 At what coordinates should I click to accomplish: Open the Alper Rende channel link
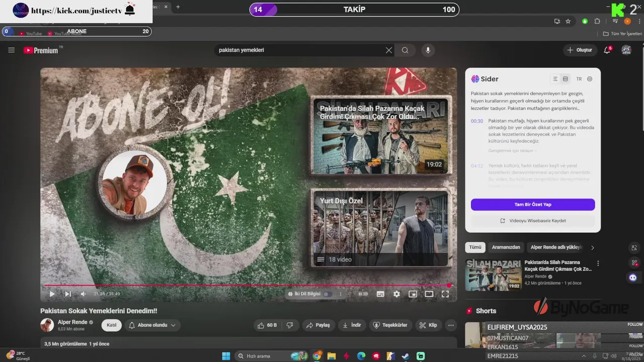point(72,322)
